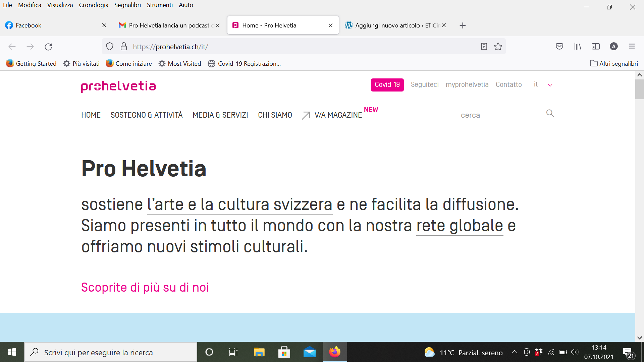Open Più visitati bookmark folder
This screenshot has height=362, width=644.
point(82,64)
